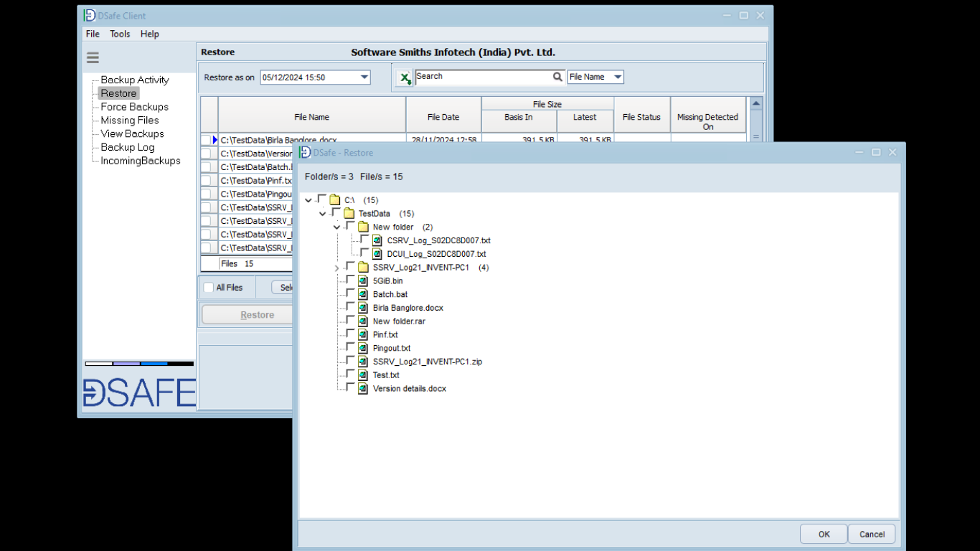
Task: Select View Backups in sidebar
Action: pyautogui.click(x=132, y=133)
